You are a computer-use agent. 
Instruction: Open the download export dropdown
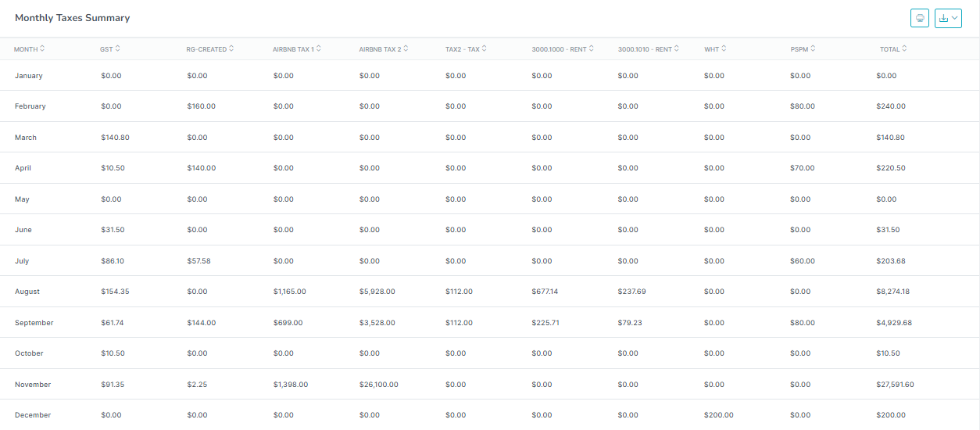948,18
